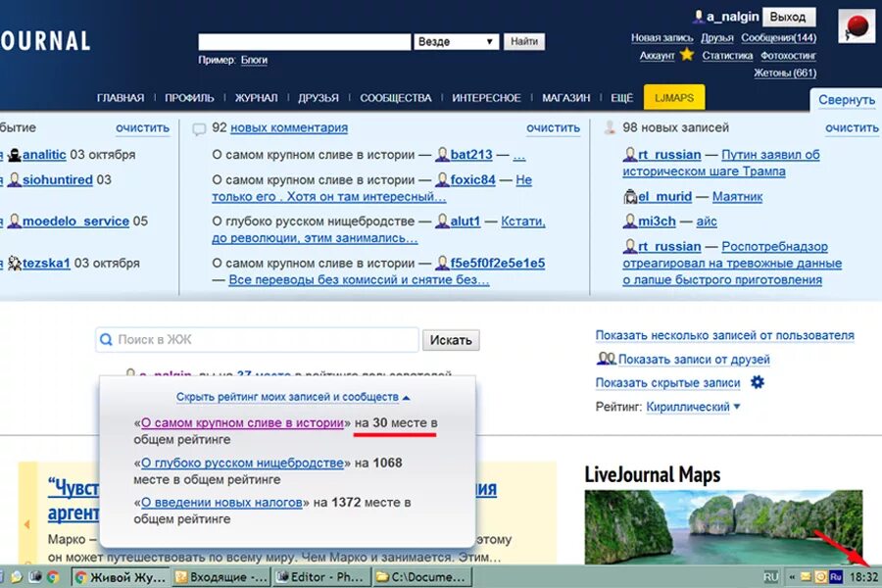Screen dimensions: 882x588
Task: Open the ЖУРНАЛ menu item
Action: pos(257,98)
